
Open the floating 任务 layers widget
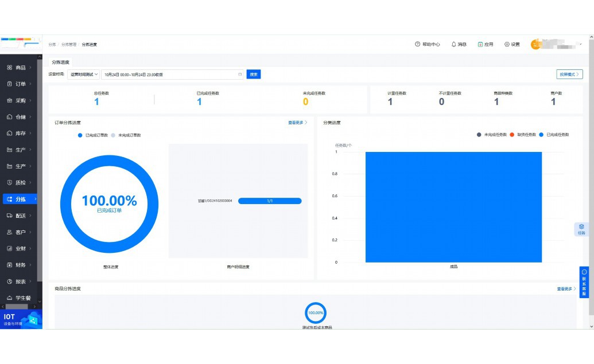tap(581, 229)
